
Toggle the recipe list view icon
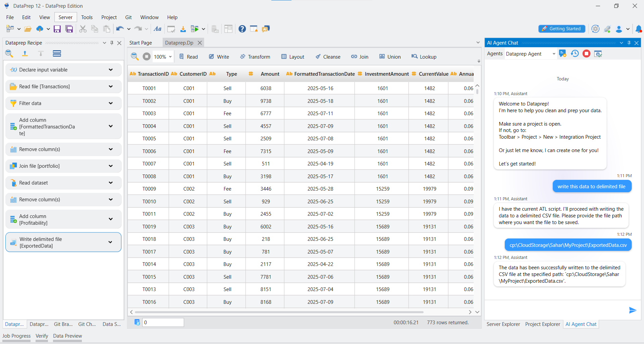(x=57, y=54)
